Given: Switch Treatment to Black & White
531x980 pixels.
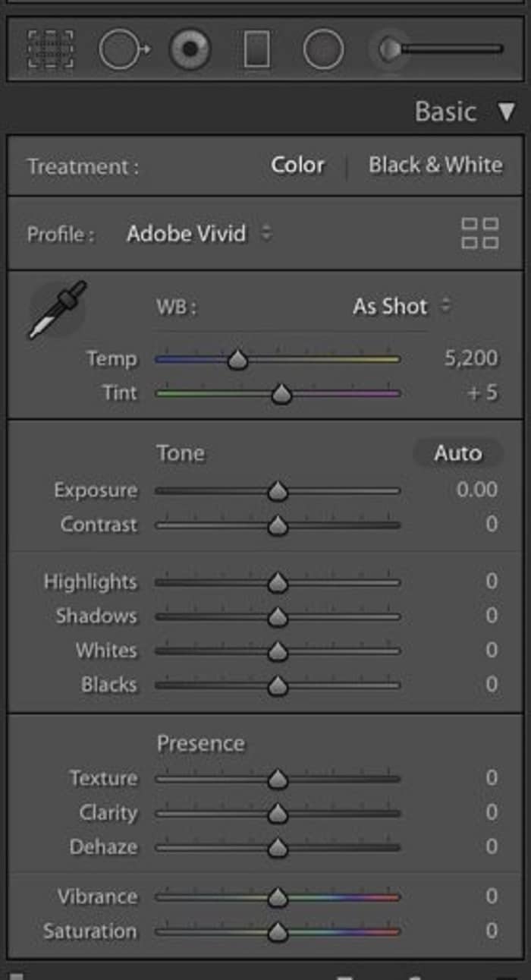Looking at the screenshot, I should click(435, 165).
